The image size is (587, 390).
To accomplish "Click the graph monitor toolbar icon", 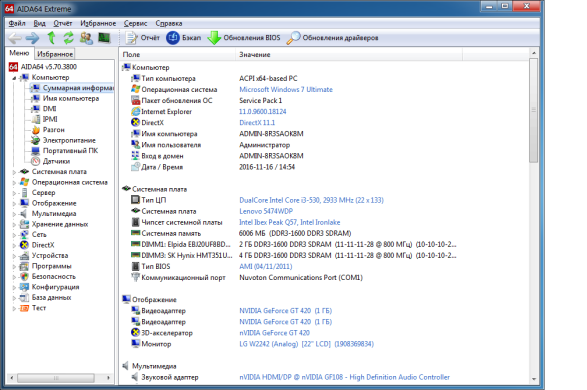I will tap(104, 37).
